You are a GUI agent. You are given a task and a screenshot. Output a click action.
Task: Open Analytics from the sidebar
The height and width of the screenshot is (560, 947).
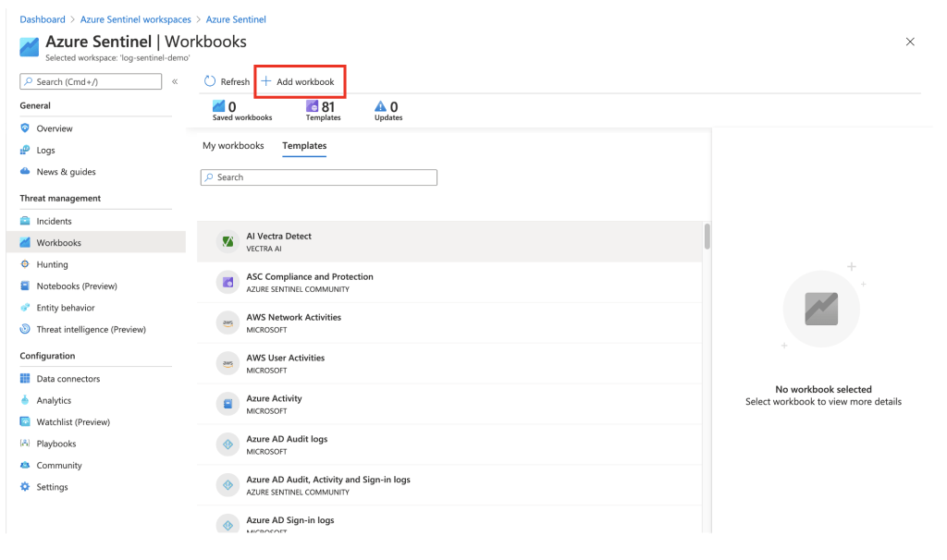point(54,400)
